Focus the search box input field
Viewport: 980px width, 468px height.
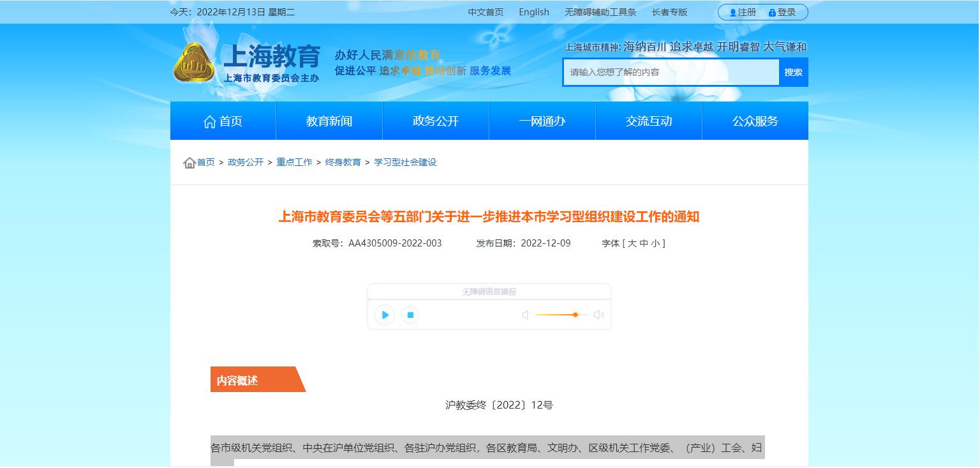click(x=671, y=72)
